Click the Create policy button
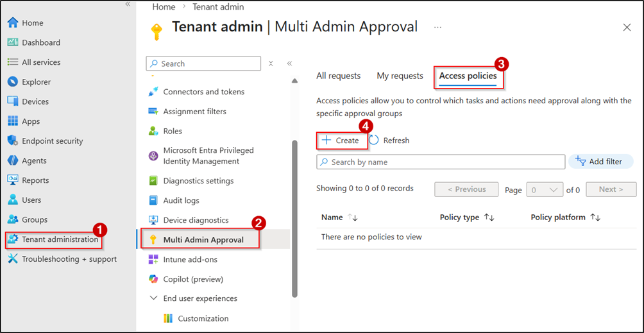This screenshot has height=333, width=644. click(342, 141)
